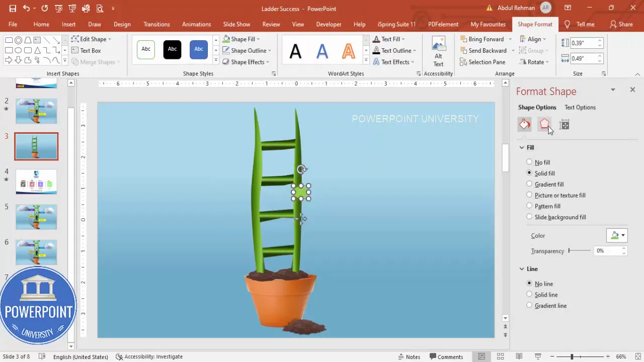Click the zoom slider in status bar
This screenshot has width=644, height=362.
pyautogui.click(x=580, y=356)
